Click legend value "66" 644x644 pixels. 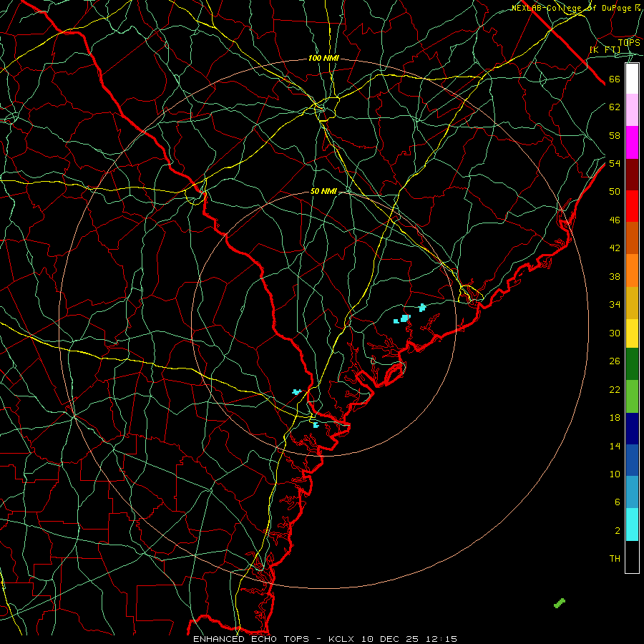pyautogui.click(x=615, y=79)
